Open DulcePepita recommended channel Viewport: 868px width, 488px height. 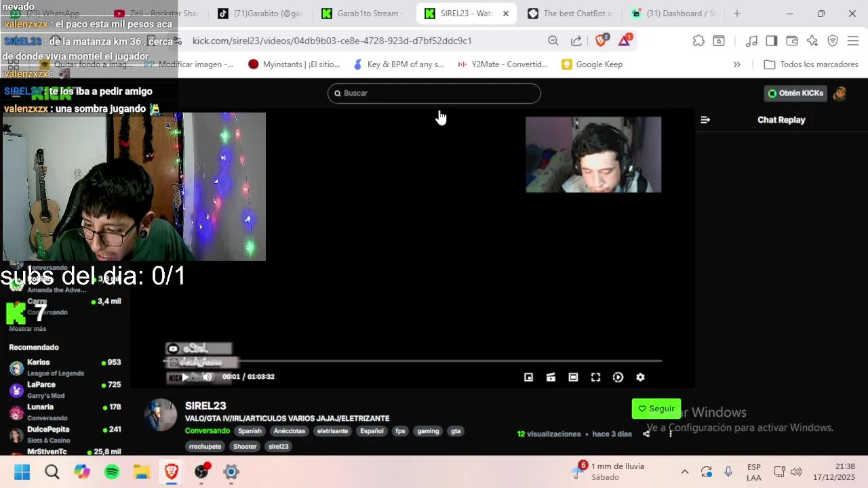coord(65,434)
